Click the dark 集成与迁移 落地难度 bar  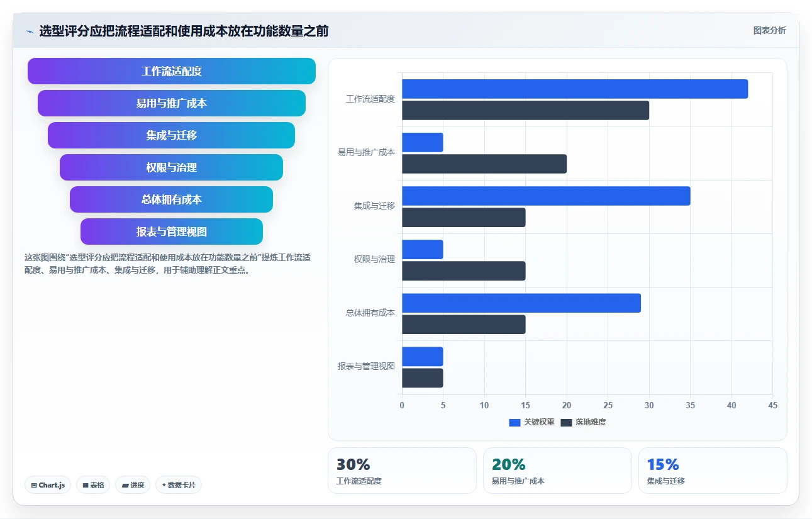coord(464,217)
